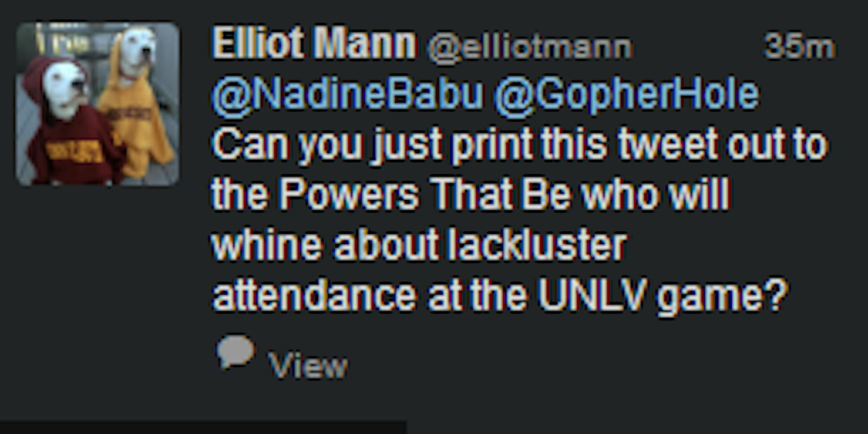868x434 pixels.
Task: Click the word game? ending the tweet
Action: 721,296
